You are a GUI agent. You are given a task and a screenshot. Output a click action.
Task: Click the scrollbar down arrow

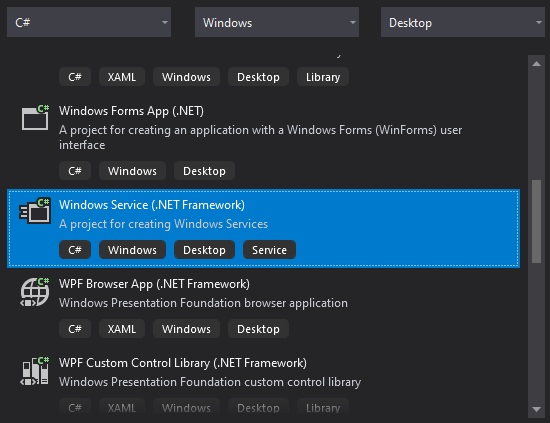coord(536,409)
